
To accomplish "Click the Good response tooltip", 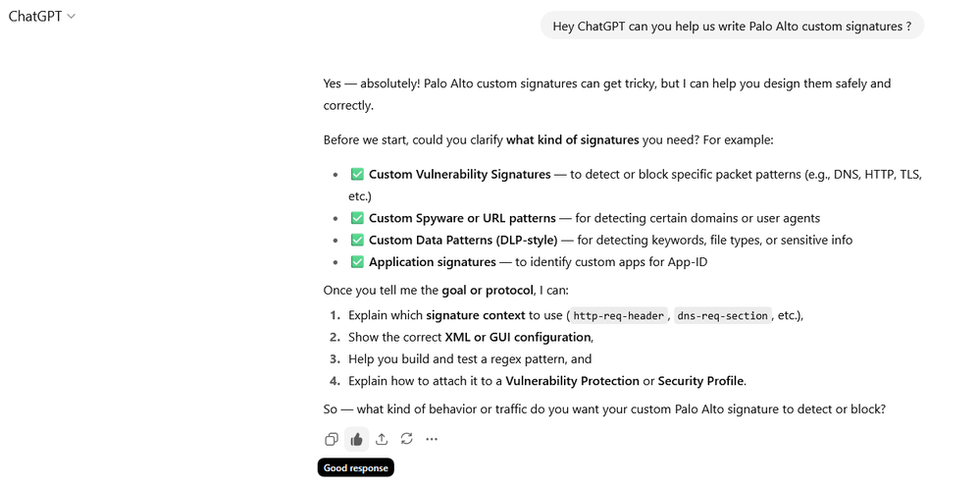I will [x=355, y=468].
